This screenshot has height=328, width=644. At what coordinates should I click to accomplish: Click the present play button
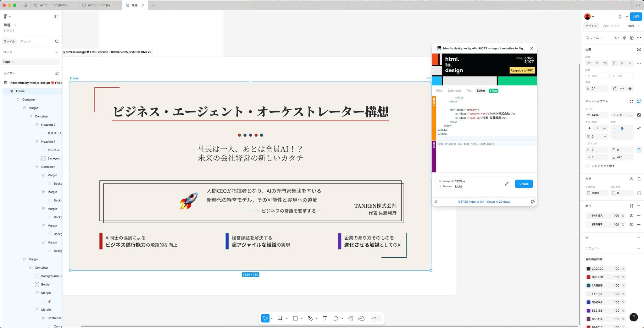[x=620, y=17]
